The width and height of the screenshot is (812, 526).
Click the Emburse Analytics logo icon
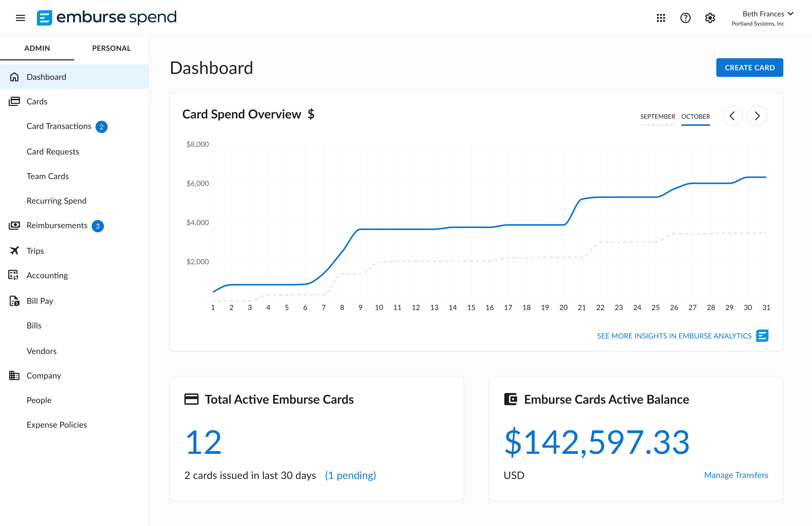tap(762, 336)
